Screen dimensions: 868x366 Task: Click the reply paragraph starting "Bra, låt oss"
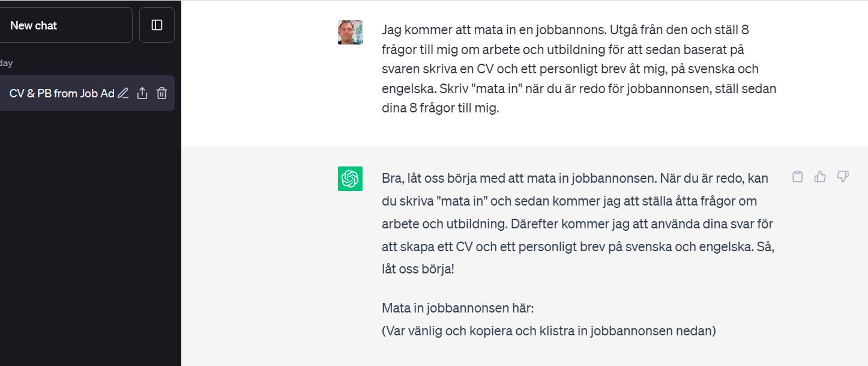point(577,223)
